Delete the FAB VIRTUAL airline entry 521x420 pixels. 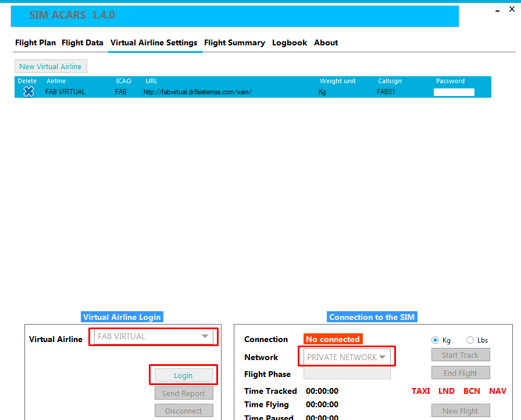tap(28, 91)
